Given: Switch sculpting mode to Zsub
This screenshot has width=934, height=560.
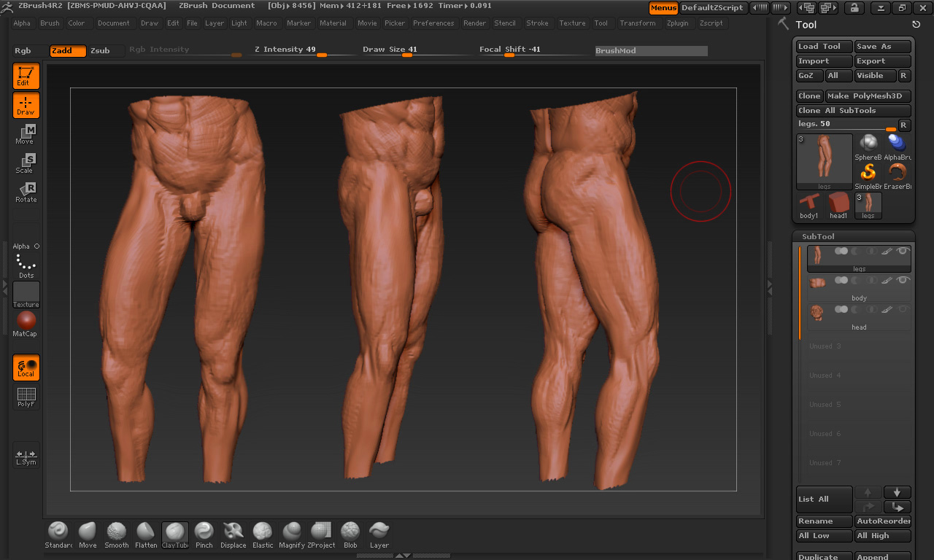Looking at the screenshot, I should coord(100,51).
